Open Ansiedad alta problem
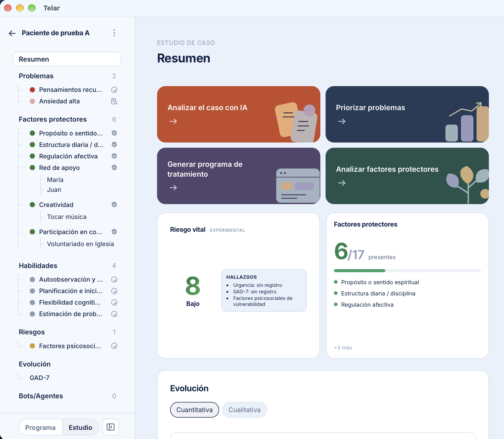Viewport: 504px width, 439px height. (59, 101)
